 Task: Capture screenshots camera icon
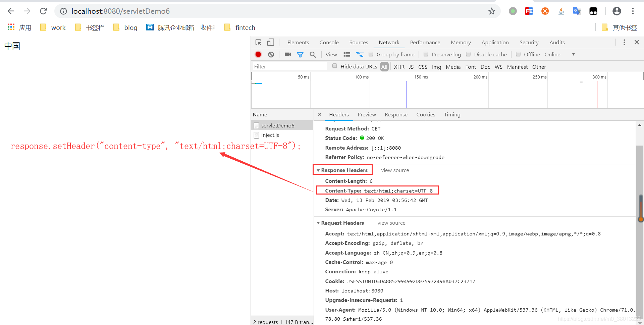click(x=288, y=54)
